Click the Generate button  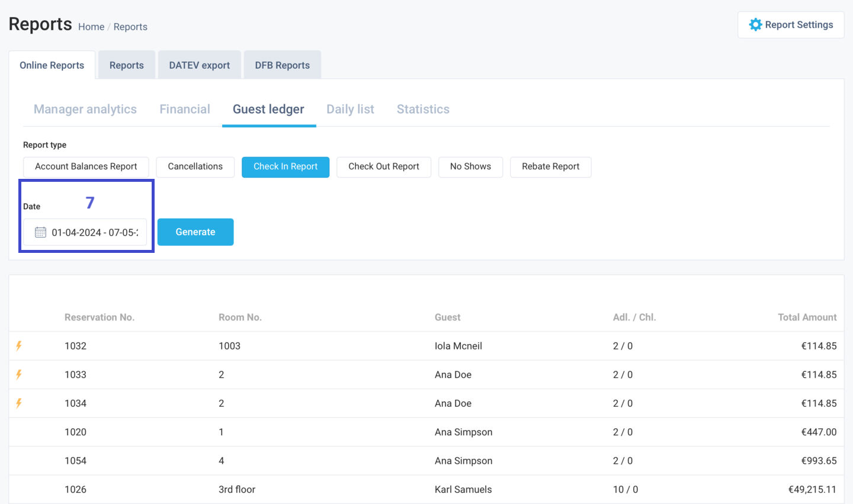tap(195, 232)
